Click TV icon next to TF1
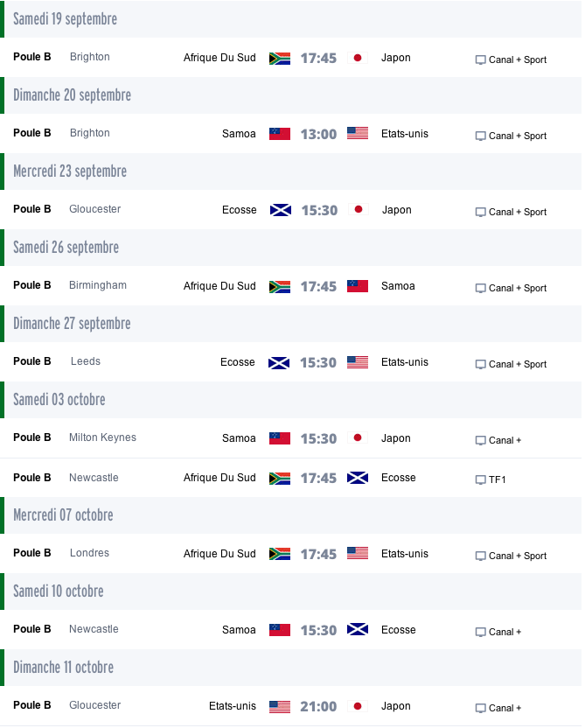Viewport: 585px width, 728px height. (x=481, y=479)
